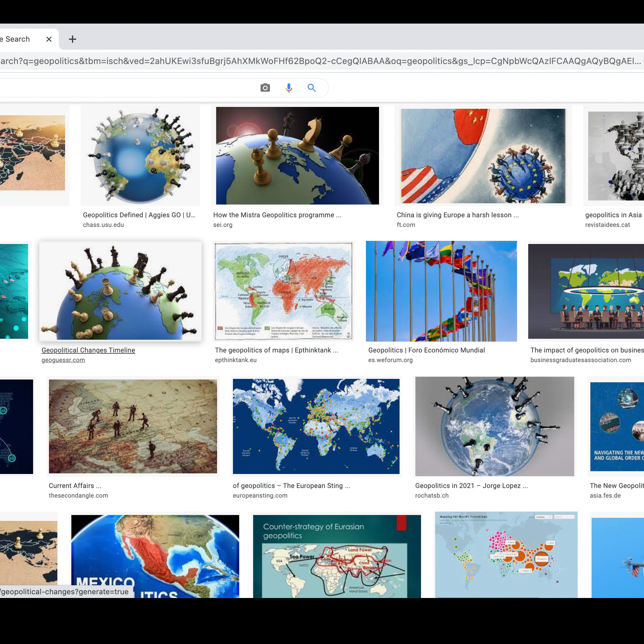Open 'China is giving Europe a harsh lesson' link
The image size is (644, 644).
tap(458, 215)
